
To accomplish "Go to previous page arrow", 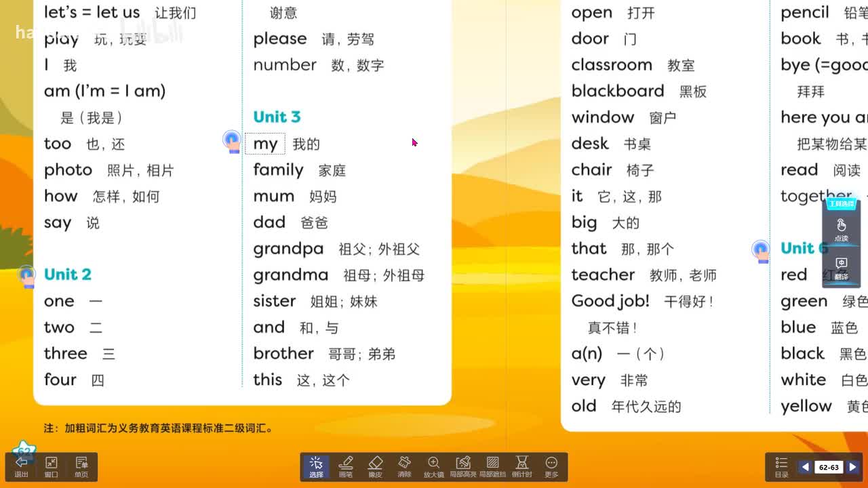I will pyautogui.click(x=805, y=467).
